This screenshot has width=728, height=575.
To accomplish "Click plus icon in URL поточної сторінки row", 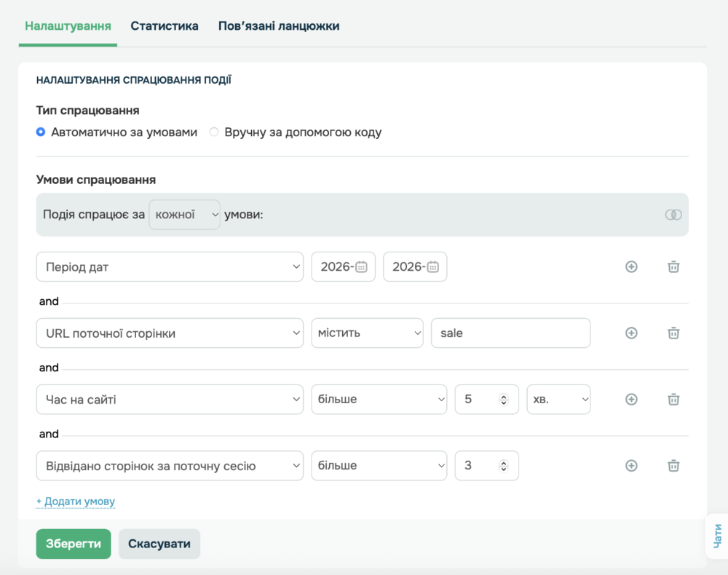I will point(631,333).
